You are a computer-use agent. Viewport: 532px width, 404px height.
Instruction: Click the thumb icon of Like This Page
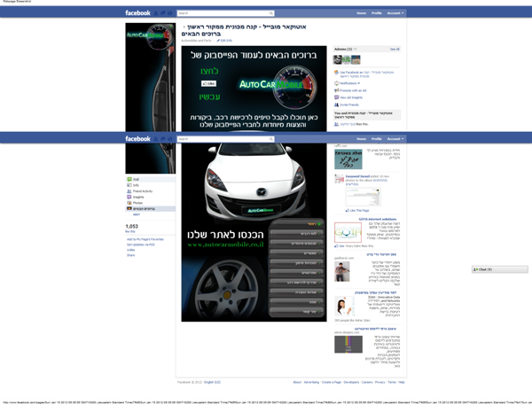click(347, 211)
